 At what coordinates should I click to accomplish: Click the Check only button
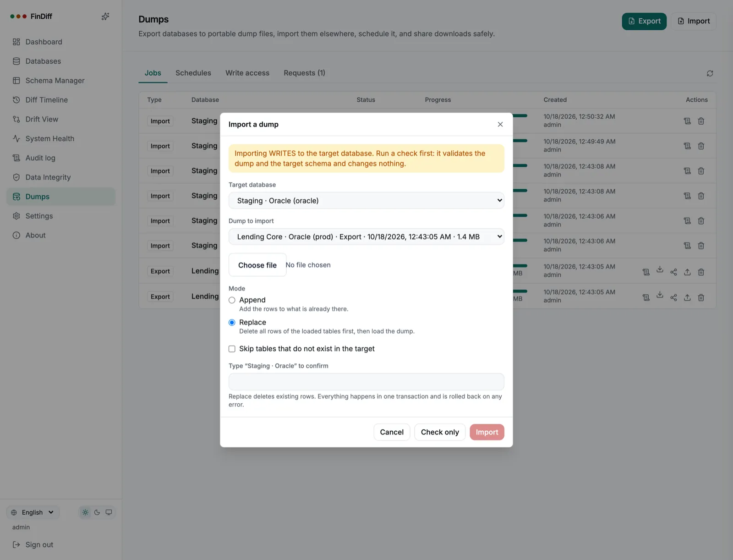tap(440, 432)
